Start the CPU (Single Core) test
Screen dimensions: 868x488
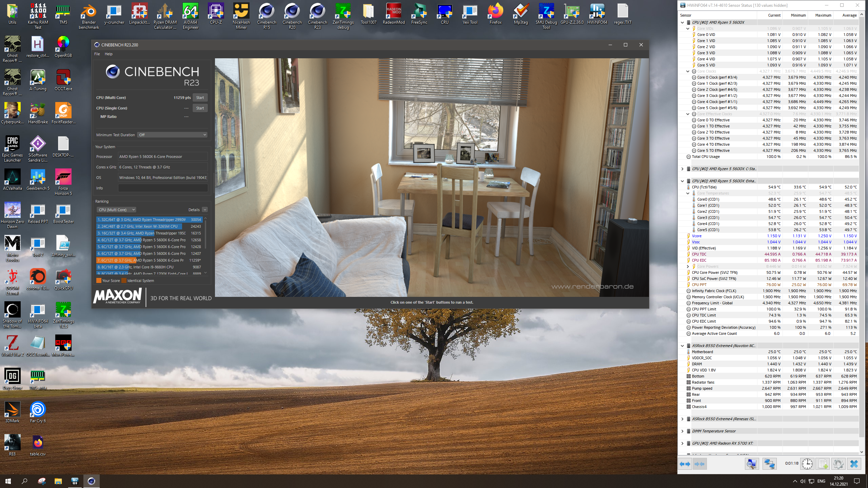click(x=200, y=108)
